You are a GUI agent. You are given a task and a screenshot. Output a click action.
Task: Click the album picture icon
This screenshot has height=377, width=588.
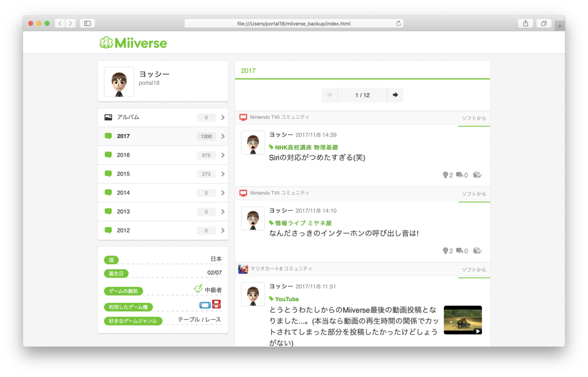[x=108, y=117]
